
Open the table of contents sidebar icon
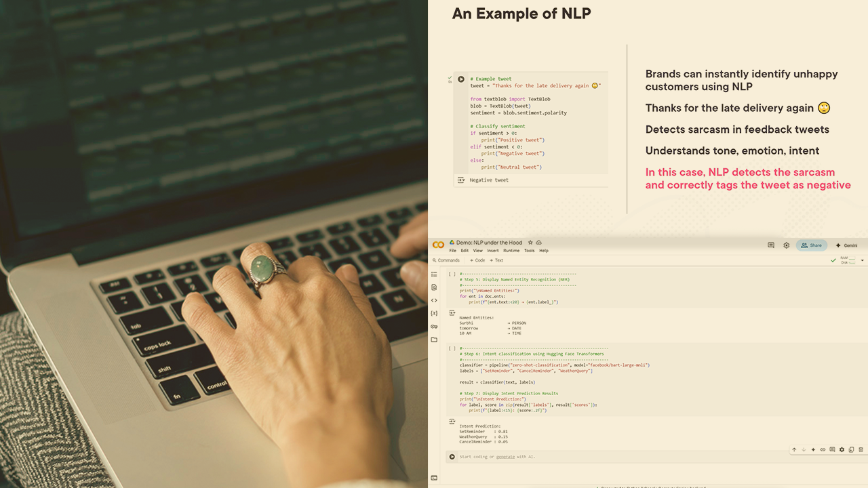(434, 274)
